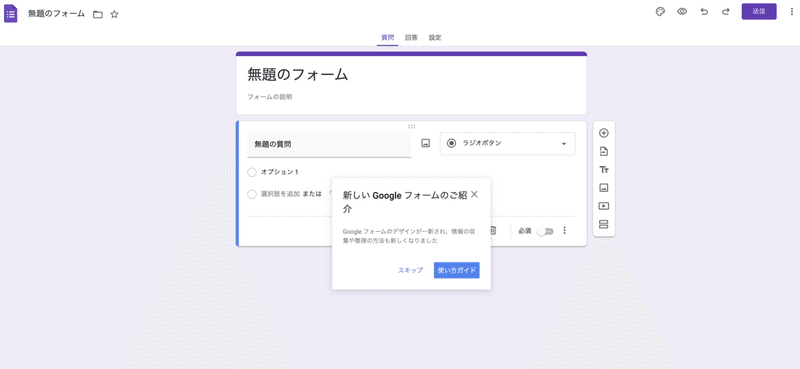The width and height of the screenshot is (800, 369).
Task: Open the theme customization palette
Action: pyautogui.click(x=660, y=12)
